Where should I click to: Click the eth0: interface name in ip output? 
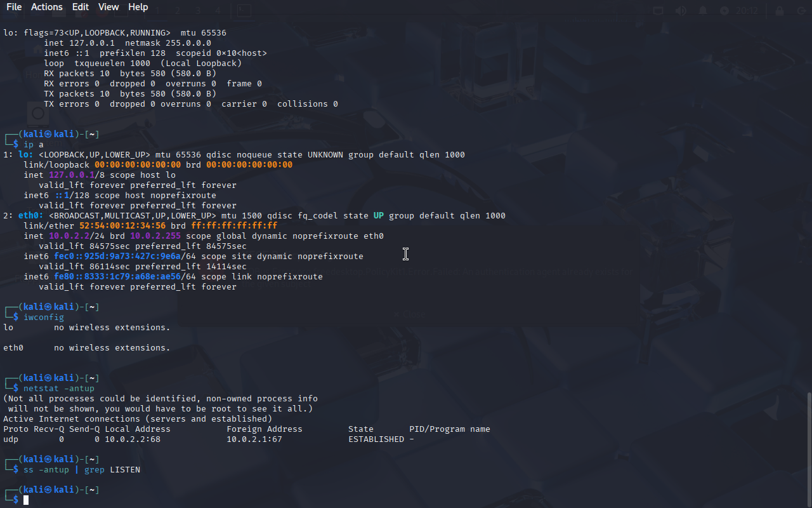[31, 216]
